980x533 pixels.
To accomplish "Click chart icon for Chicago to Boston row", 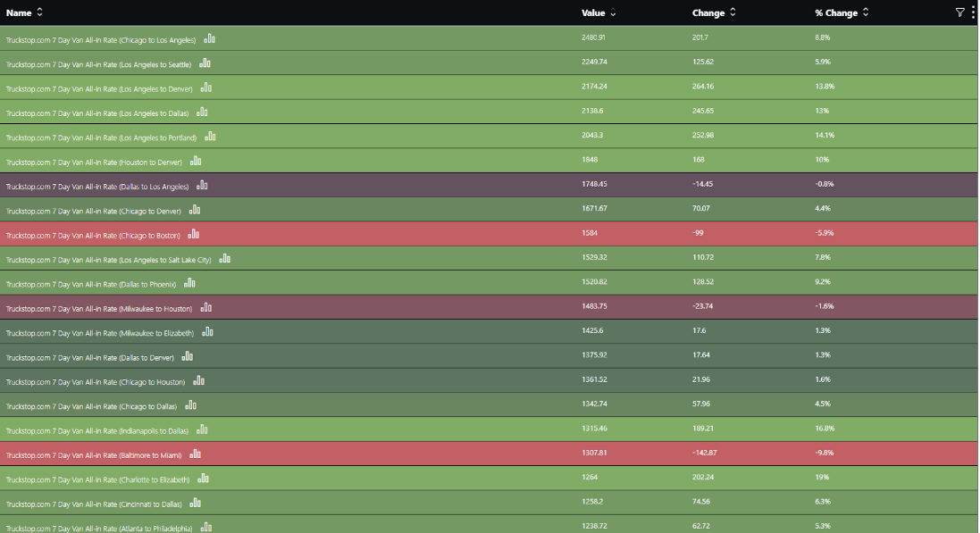I will [x=194, y=235].
